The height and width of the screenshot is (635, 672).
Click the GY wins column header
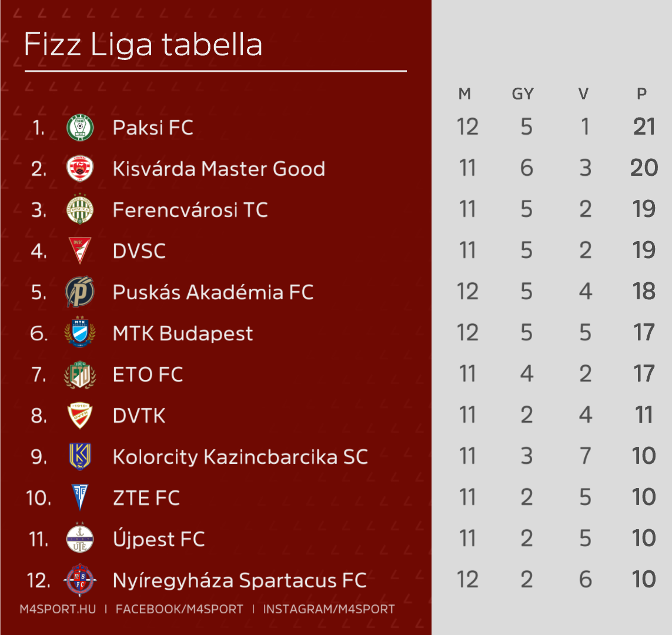523,93
